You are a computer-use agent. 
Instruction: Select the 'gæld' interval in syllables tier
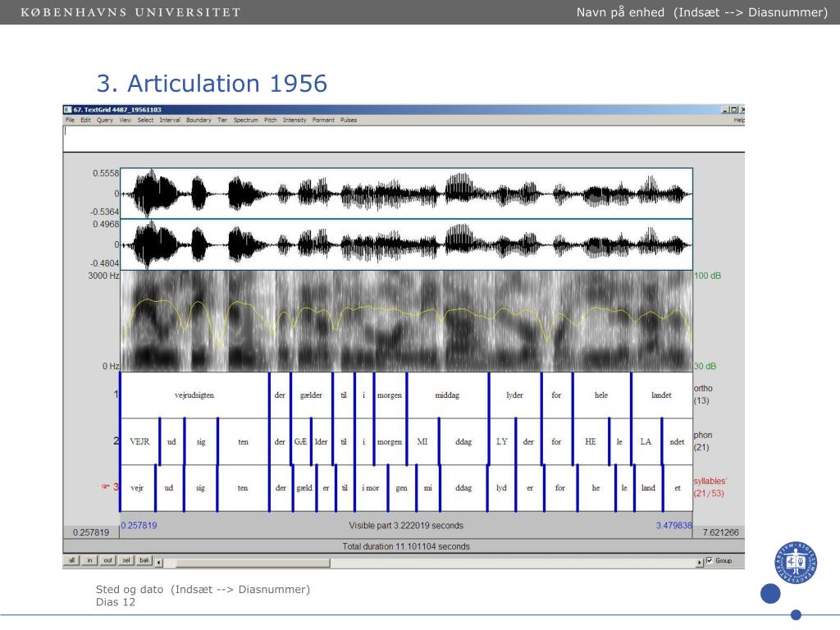click(304, 488)
